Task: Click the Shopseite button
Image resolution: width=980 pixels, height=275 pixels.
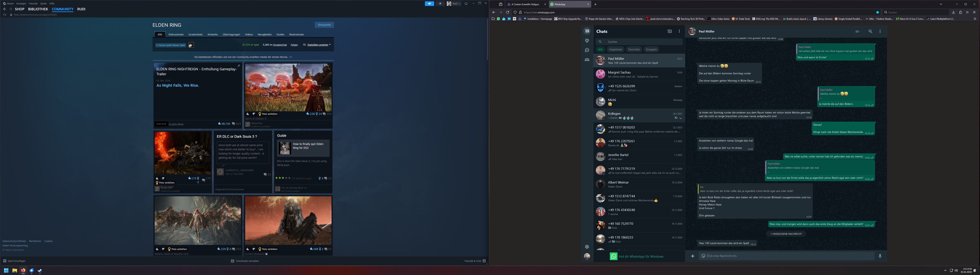Action: [324, 25]
